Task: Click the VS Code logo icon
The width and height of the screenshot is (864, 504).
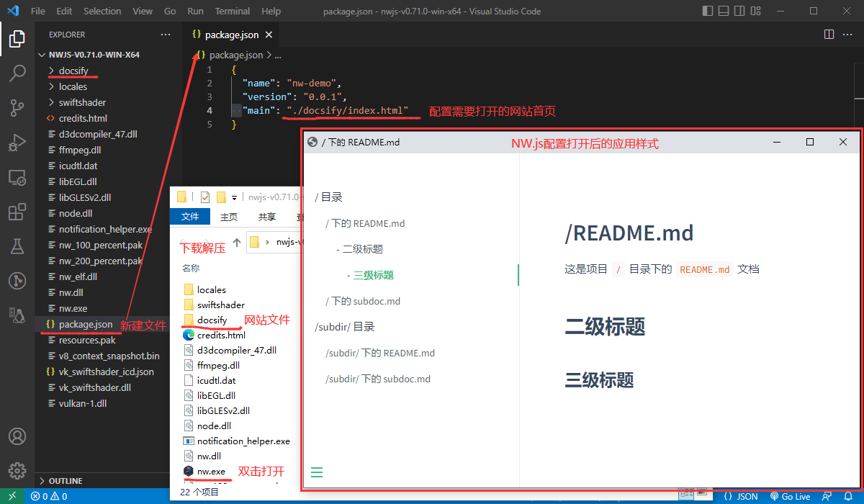Action: click(x=14, y=12)
